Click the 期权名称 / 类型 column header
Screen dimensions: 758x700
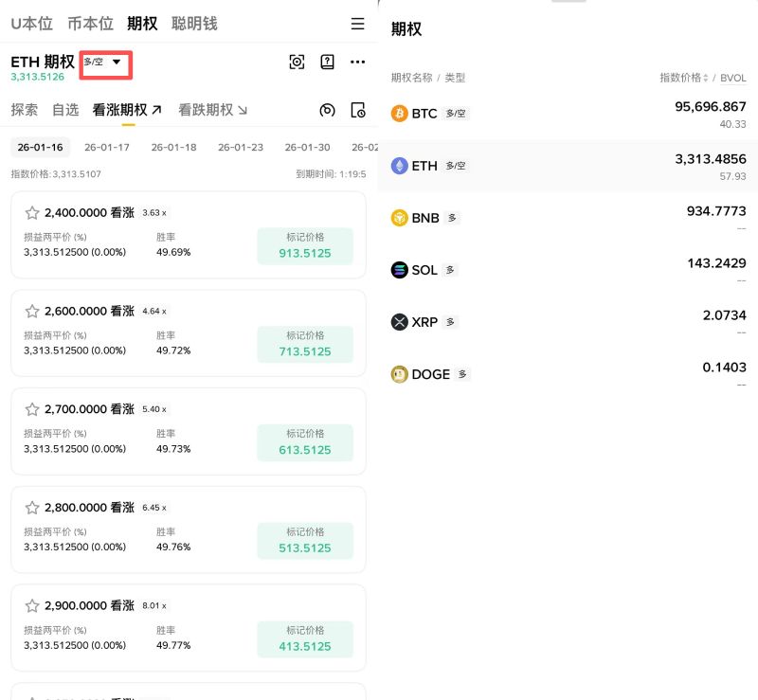428,78
